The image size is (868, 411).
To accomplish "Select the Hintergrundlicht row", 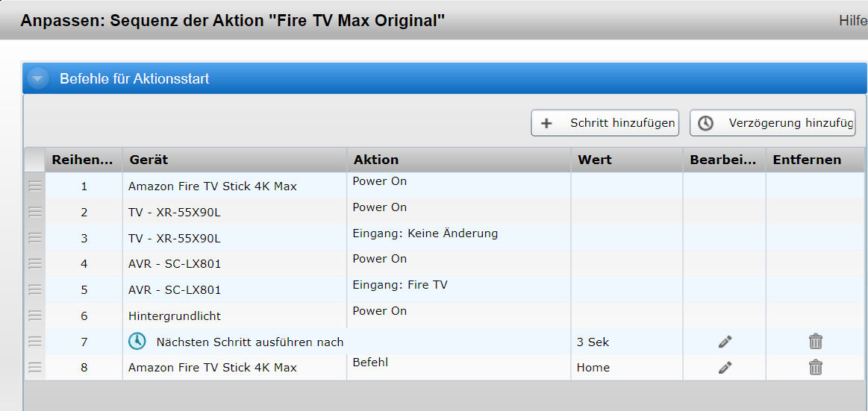I will 175,316.
